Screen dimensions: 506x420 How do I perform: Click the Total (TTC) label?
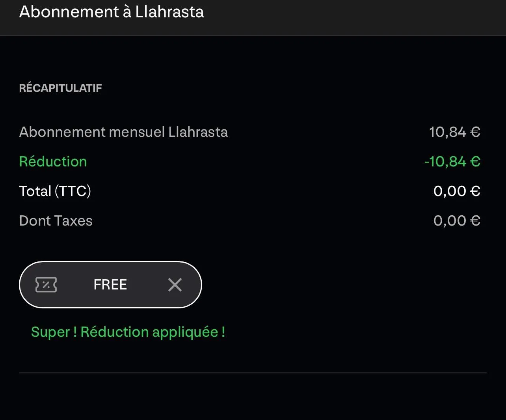tap(55, 191)
